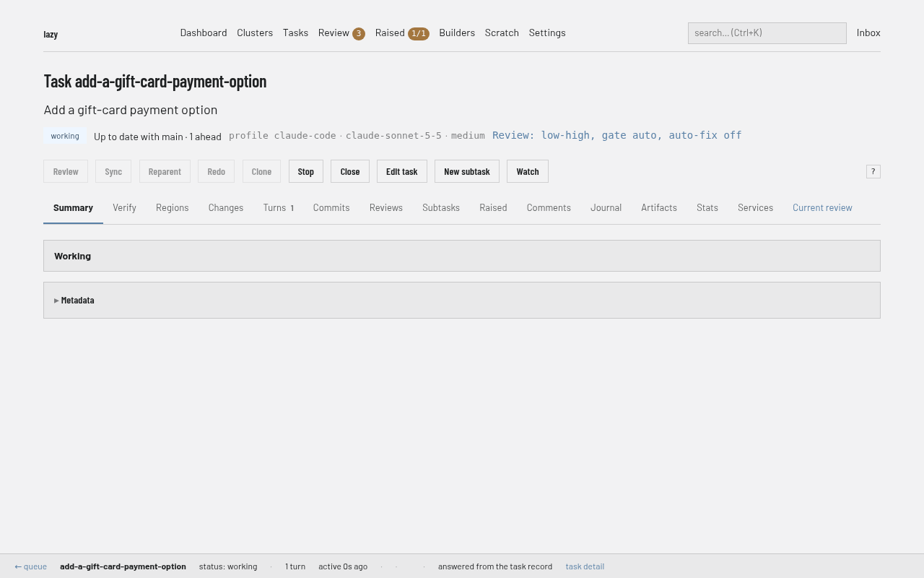View the Artifacts tab

coord(659,208)
